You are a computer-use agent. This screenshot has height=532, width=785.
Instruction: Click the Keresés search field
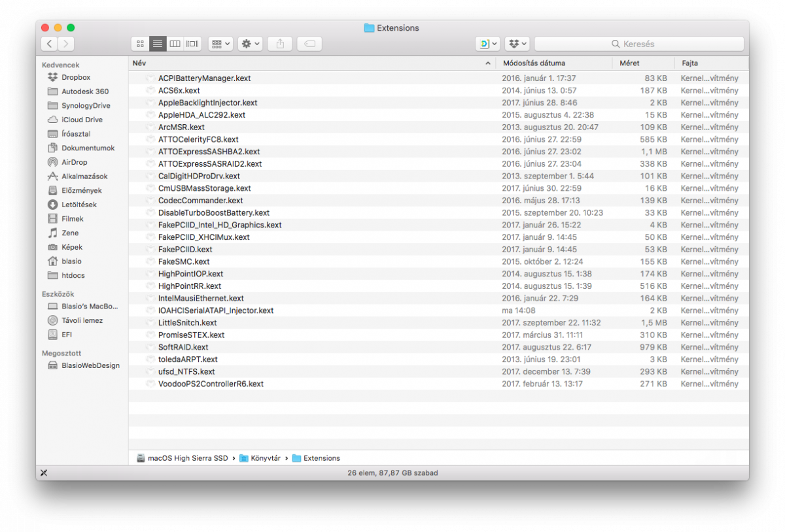(639, 44)
